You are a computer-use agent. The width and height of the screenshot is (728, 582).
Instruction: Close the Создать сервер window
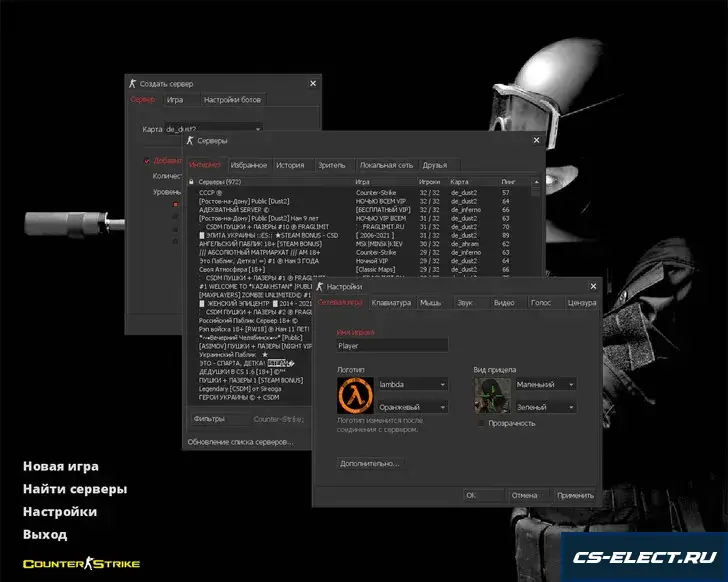[x=313, y=84]
